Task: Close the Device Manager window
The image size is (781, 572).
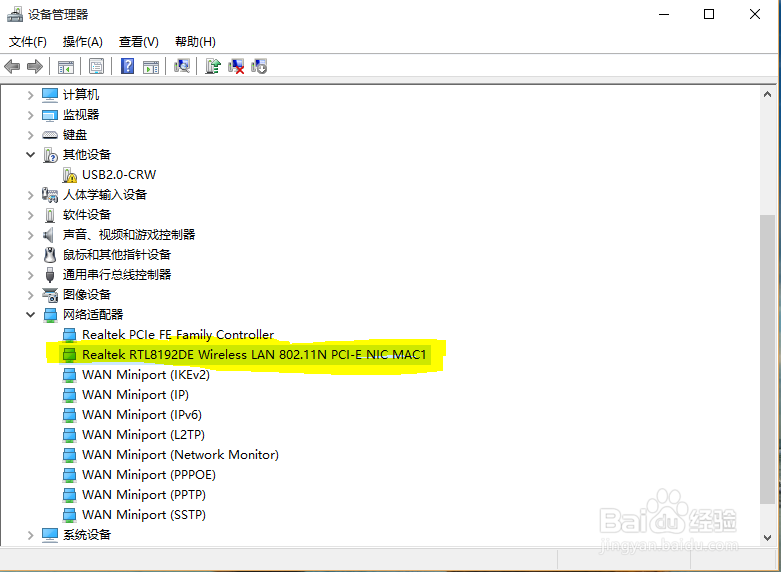Action: (x=755, y=14)
